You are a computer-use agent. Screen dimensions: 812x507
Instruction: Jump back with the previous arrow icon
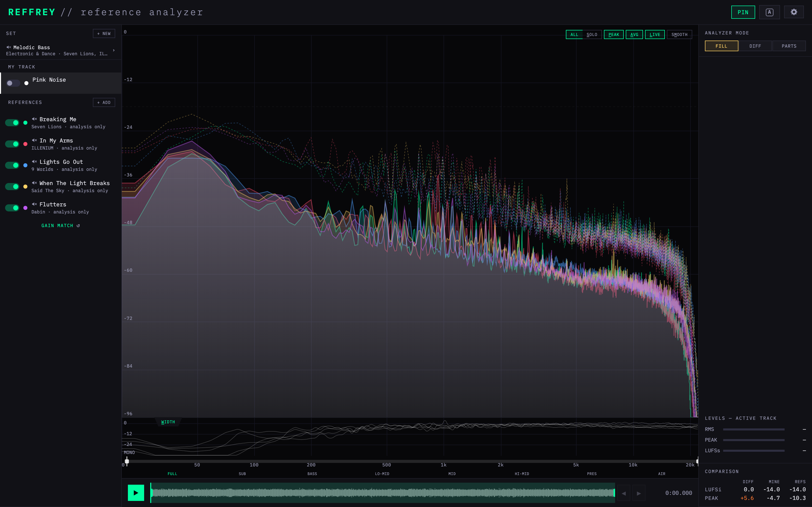pos(624,493)
